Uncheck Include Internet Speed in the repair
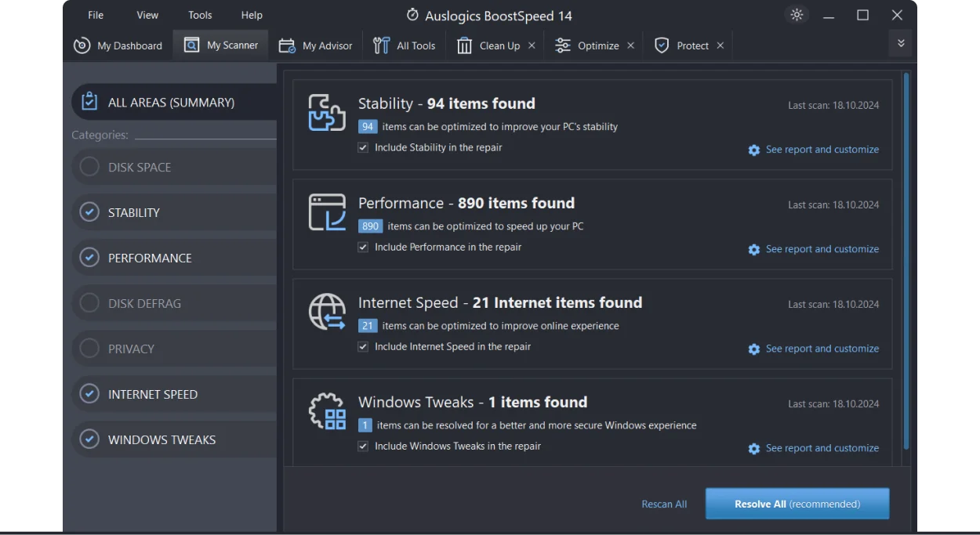The height and width of the screenshot is (535, 980). [363, 346]
